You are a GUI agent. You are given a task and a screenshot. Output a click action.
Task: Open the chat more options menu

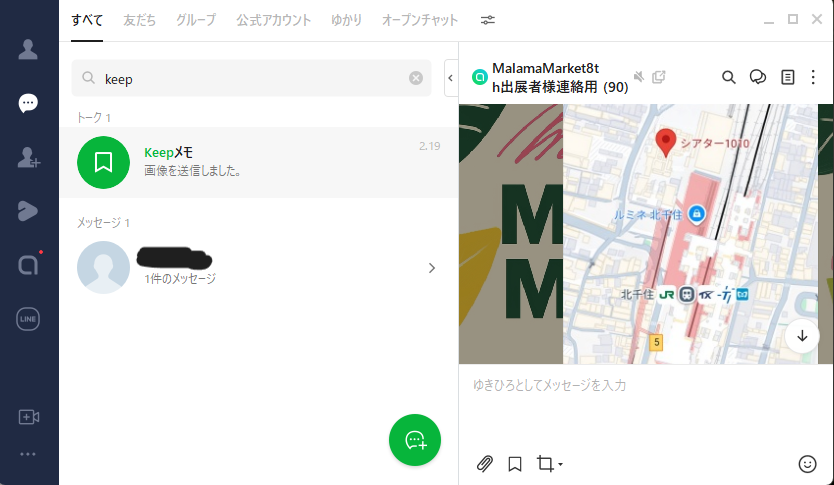(x=817, y=77)
